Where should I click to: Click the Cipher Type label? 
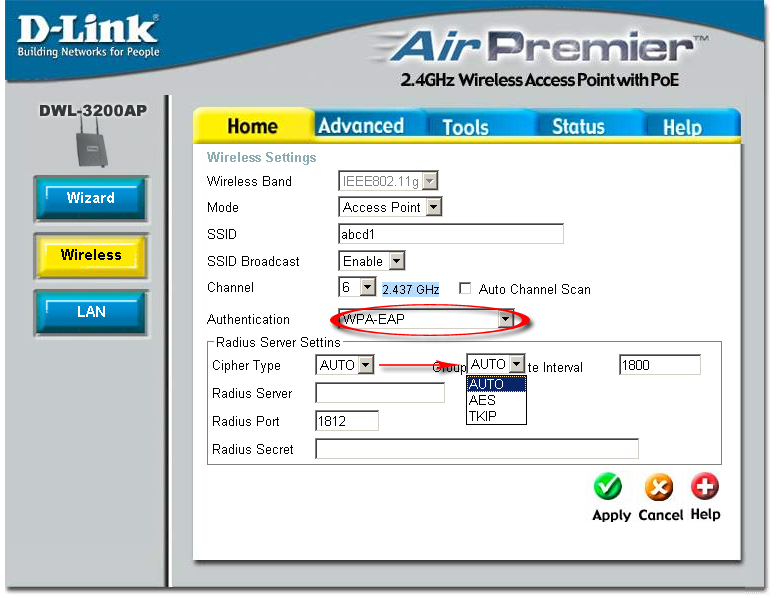pos(246,365)
